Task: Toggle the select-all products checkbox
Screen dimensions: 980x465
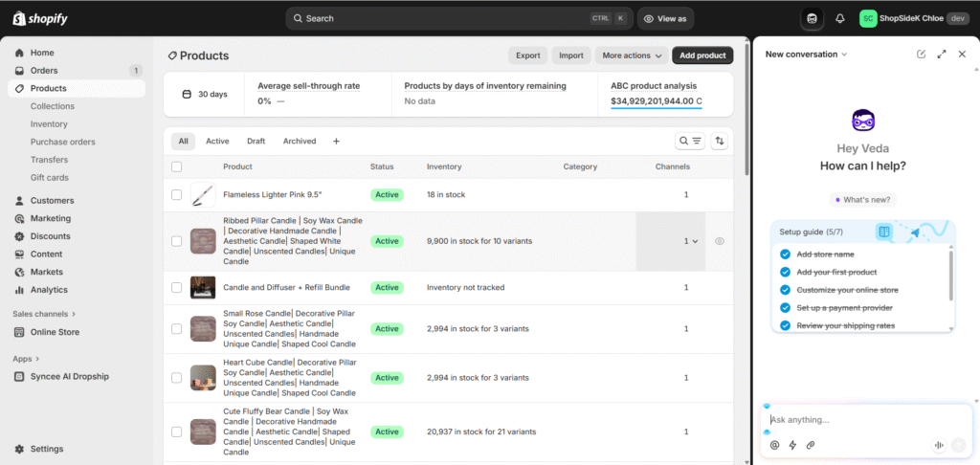Action: pos(177,166)
